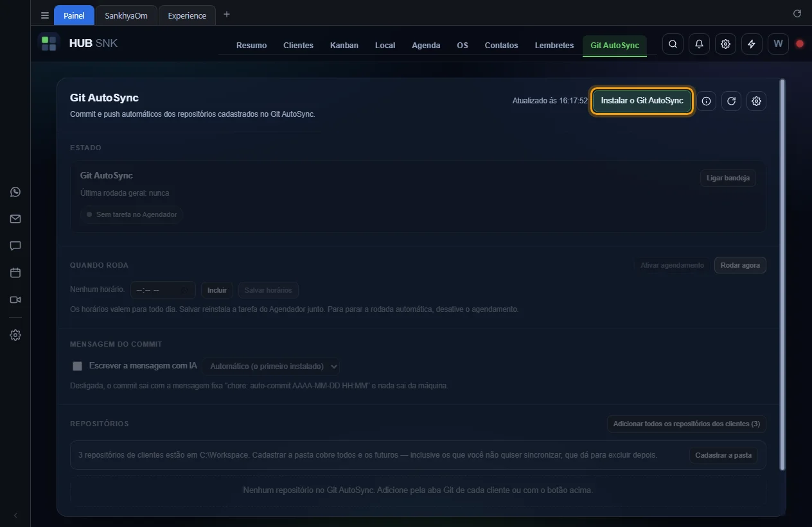Click Instalar o Git AutoSync button
Screen dimensions: 812x527
[x=642, y=101]
